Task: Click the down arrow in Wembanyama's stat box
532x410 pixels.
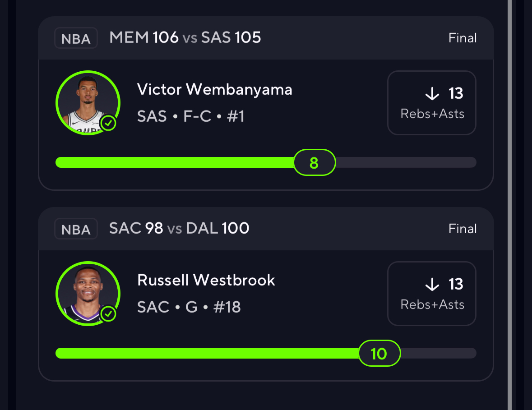Action: tap(432, 94)
